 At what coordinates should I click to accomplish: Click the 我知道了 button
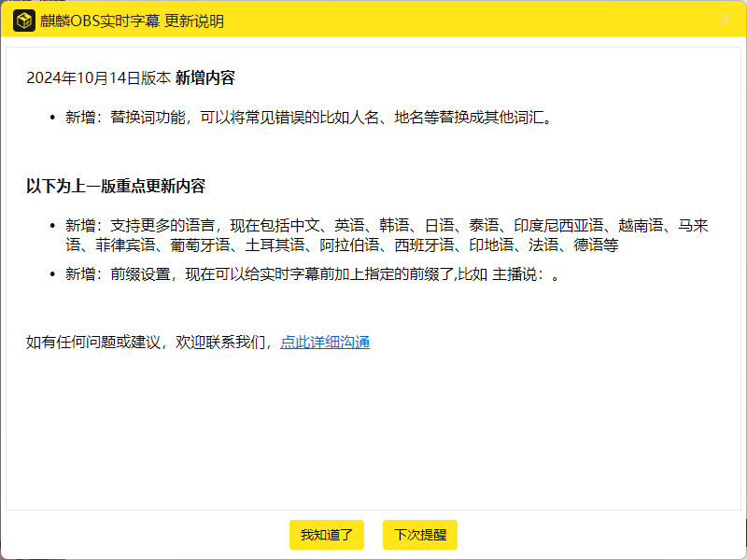[x=327, y=535]
